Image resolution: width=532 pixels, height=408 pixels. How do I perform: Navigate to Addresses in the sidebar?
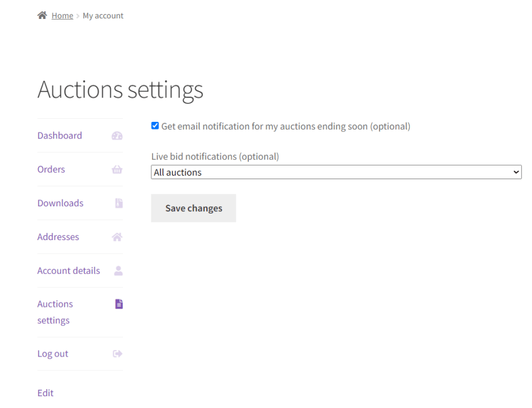click(x=58, y=237)
